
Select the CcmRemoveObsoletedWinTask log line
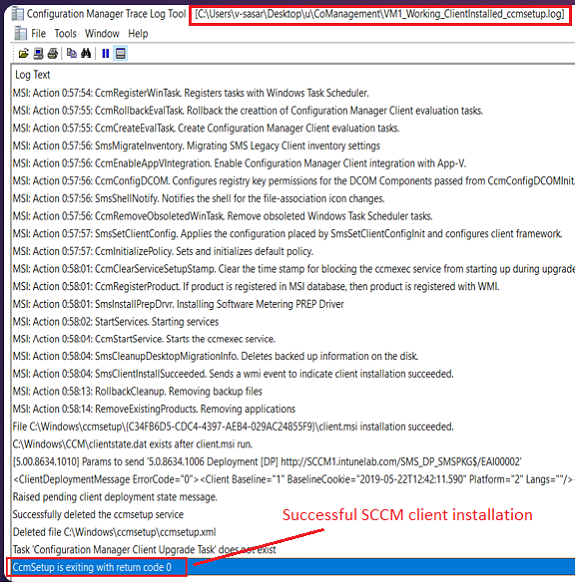[293, 216]
